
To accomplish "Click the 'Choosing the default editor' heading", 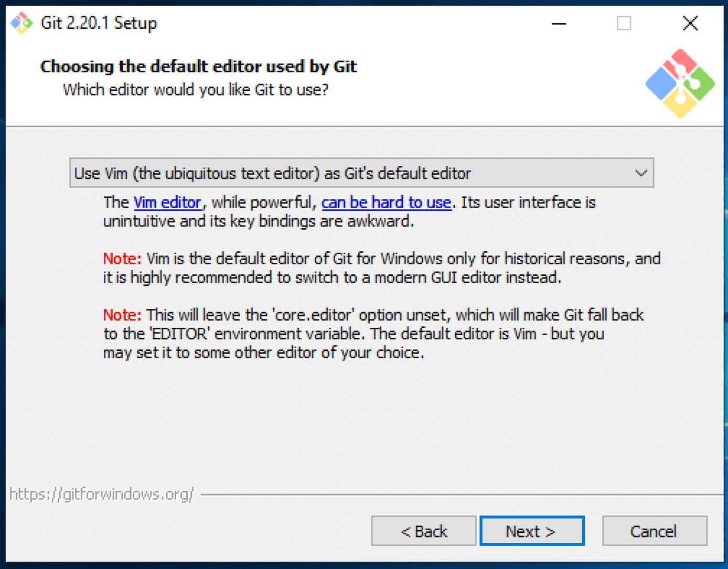I will coord(198,67).
